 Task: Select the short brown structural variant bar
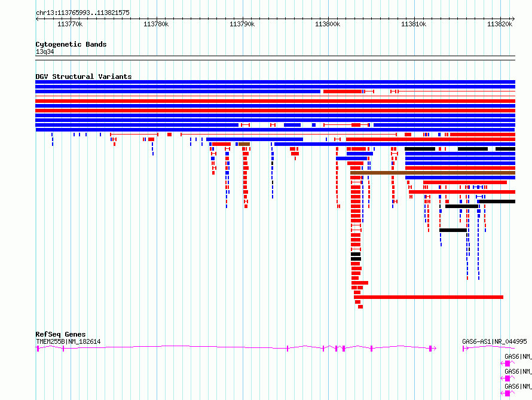pos(244,144)
